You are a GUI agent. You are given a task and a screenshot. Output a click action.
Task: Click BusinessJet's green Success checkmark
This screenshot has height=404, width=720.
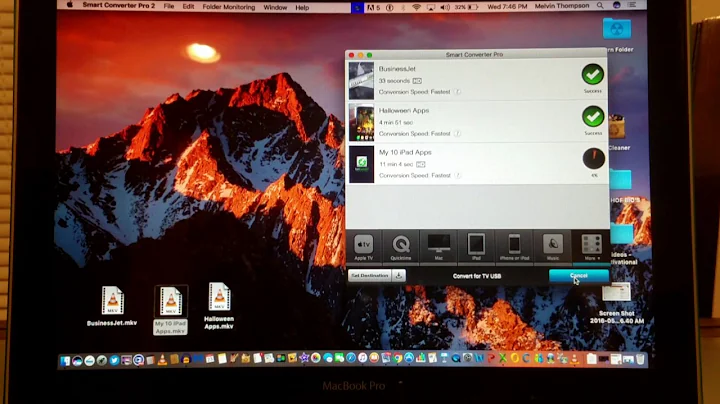[593, 74]
